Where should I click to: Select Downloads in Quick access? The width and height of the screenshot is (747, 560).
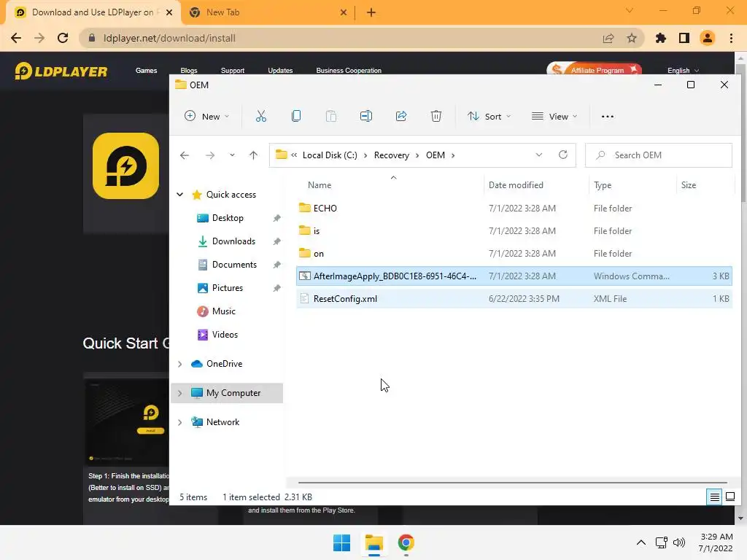tap(233, 241)
